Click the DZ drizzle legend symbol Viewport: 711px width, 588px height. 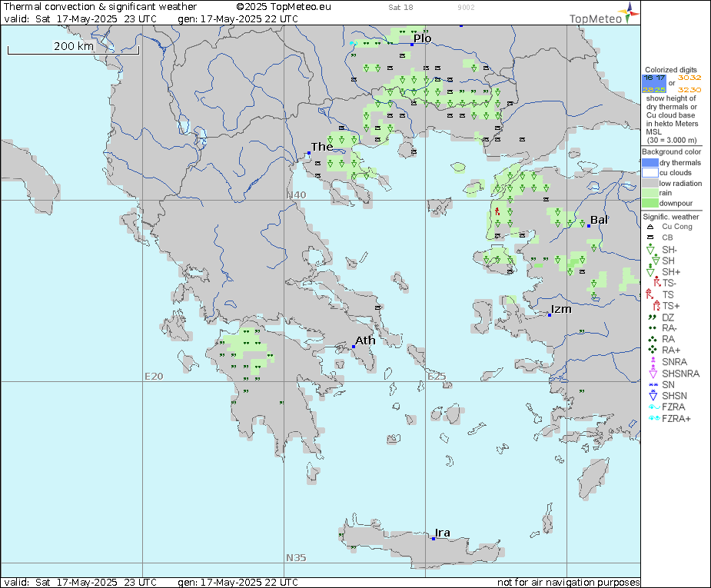click(652, 317)
